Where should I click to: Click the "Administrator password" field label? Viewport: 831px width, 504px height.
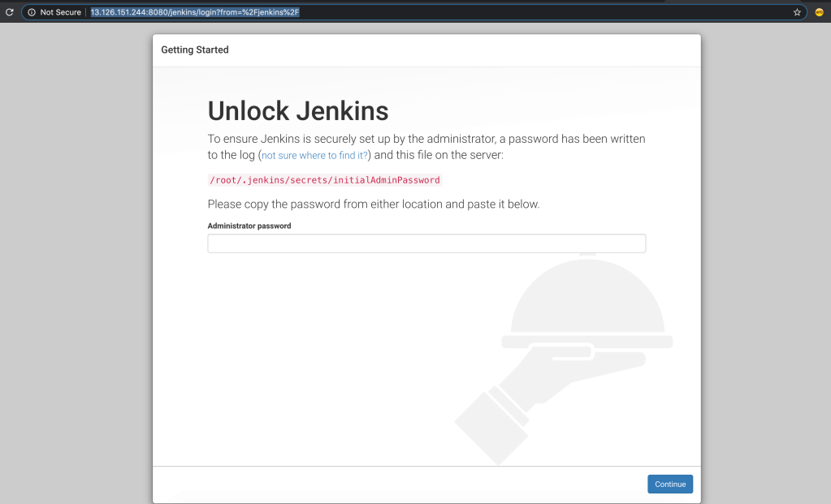(249, 226)
